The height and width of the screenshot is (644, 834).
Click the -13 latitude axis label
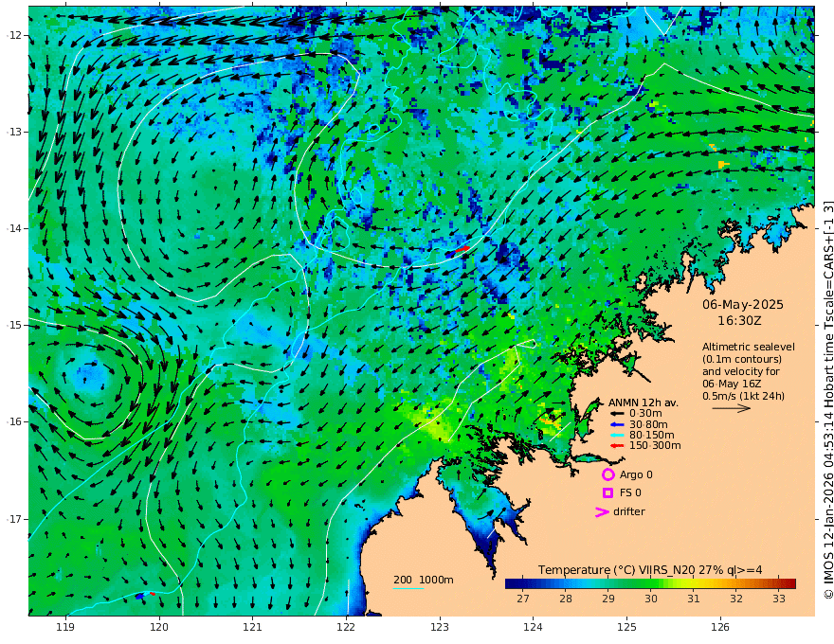coord(14,132)
